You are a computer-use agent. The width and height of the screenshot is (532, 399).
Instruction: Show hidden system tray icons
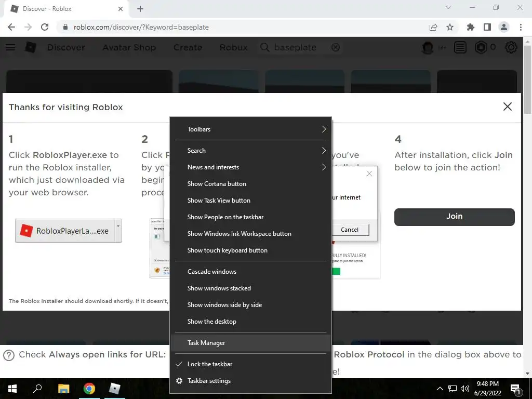[440, 389]
